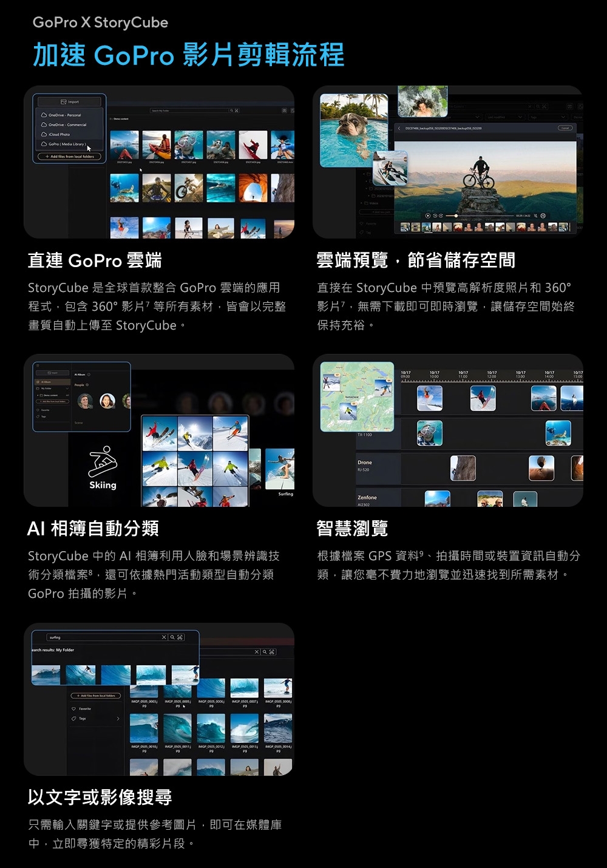Clear the surfing search text with X
The image size is (607, 868).
pyautogui.click(x=164, y=637)
